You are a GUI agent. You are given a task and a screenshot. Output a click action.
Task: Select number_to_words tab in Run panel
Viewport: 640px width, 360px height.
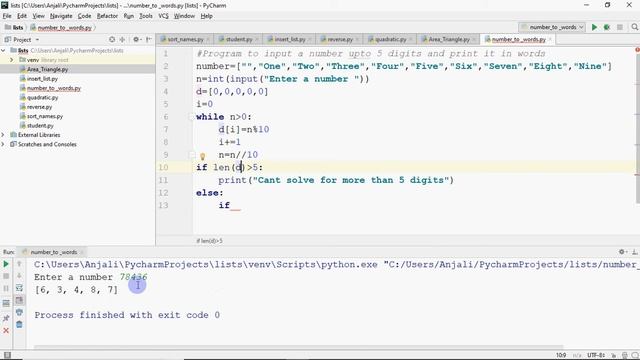click(x=53, y=252)
